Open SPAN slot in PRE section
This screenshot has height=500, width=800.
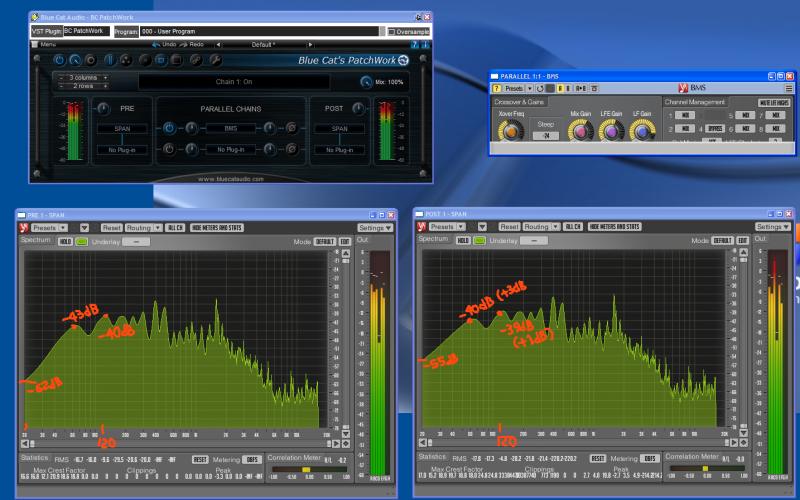(122, 129)
